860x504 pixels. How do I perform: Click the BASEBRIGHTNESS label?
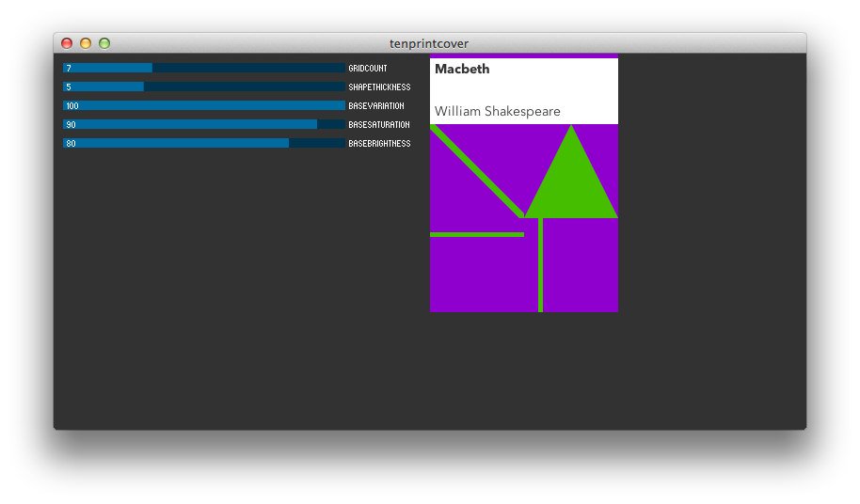[x=379, y=143]
